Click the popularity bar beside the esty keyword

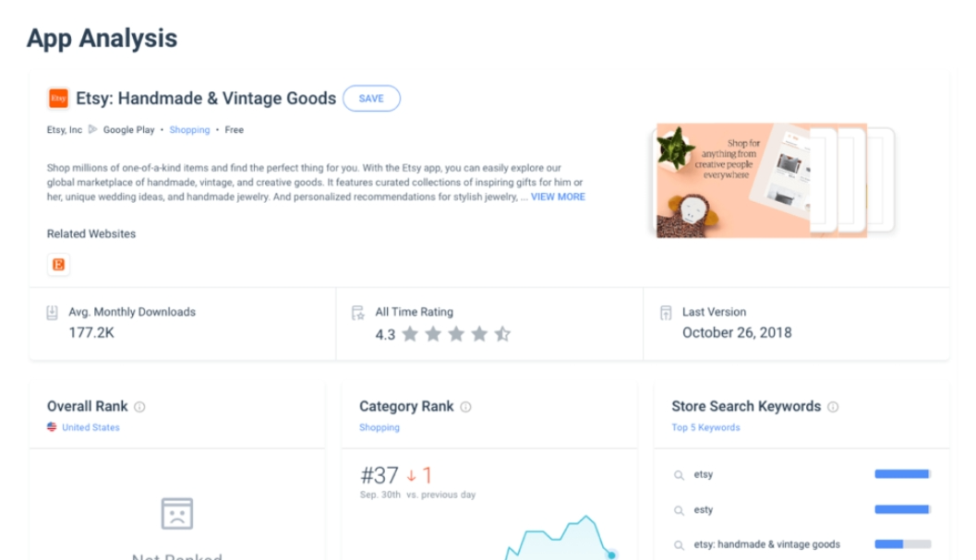click(901, 507)
